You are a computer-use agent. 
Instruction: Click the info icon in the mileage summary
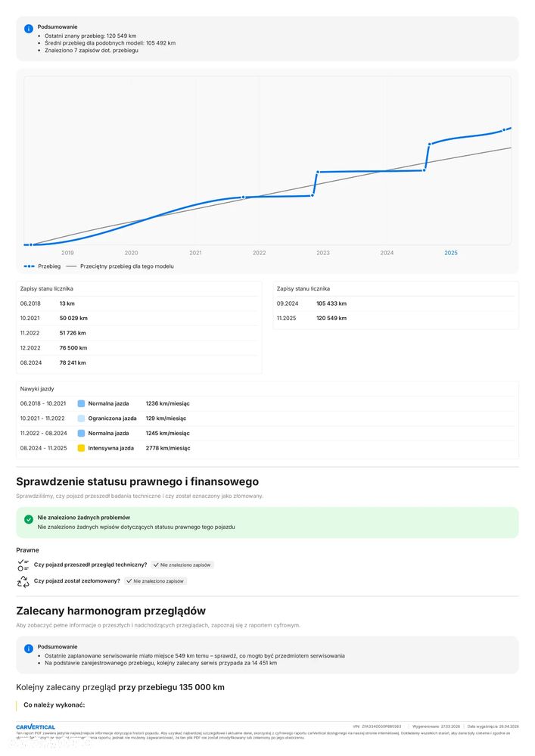point(29,28)
